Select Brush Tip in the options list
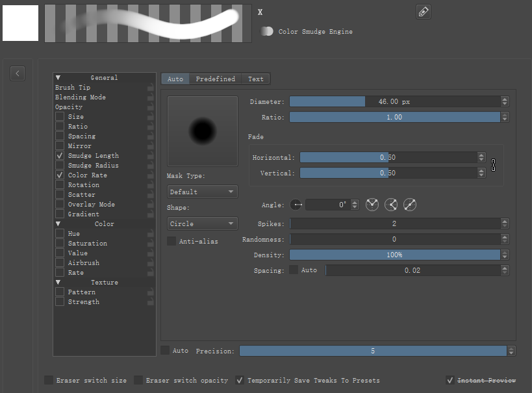This screenshot has height=393, width=532. coord(73,88)
